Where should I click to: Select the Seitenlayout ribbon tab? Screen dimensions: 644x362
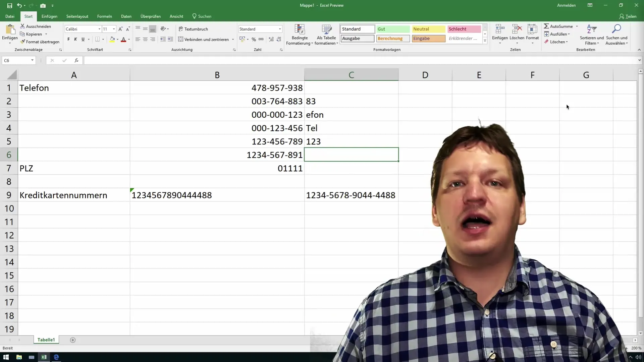(x=77, y=16)
